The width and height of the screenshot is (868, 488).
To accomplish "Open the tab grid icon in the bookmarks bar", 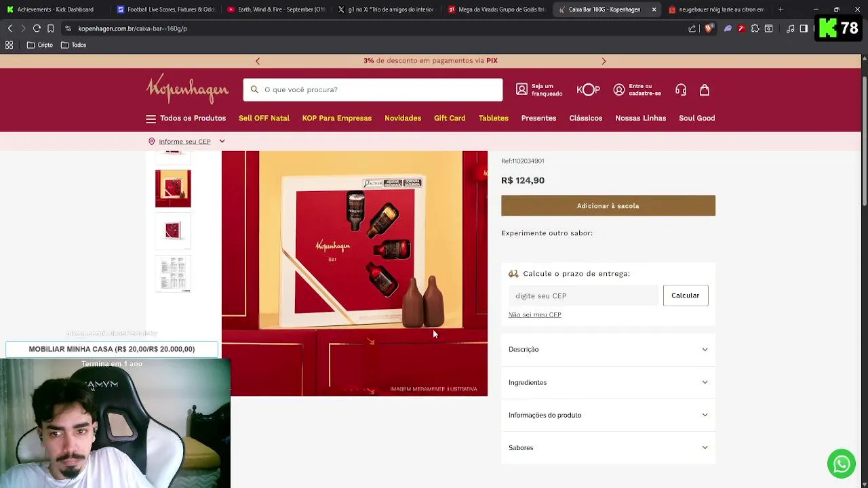I will coord(9,45).
